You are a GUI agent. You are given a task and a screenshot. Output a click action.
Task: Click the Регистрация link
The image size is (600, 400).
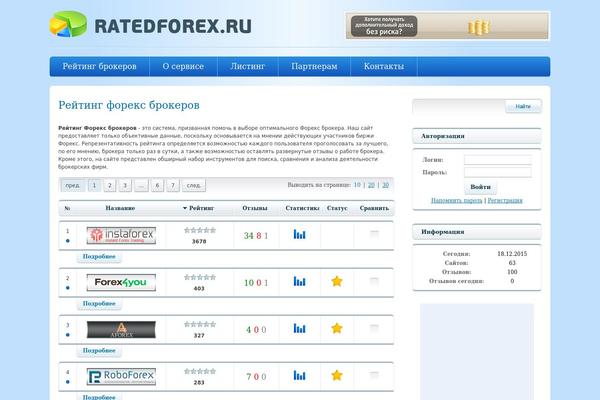click(x=505, y=201)
